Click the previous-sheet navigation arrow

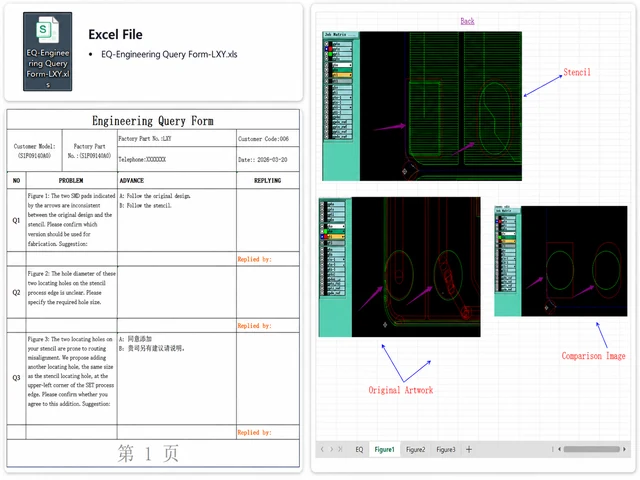coord(322,449)
